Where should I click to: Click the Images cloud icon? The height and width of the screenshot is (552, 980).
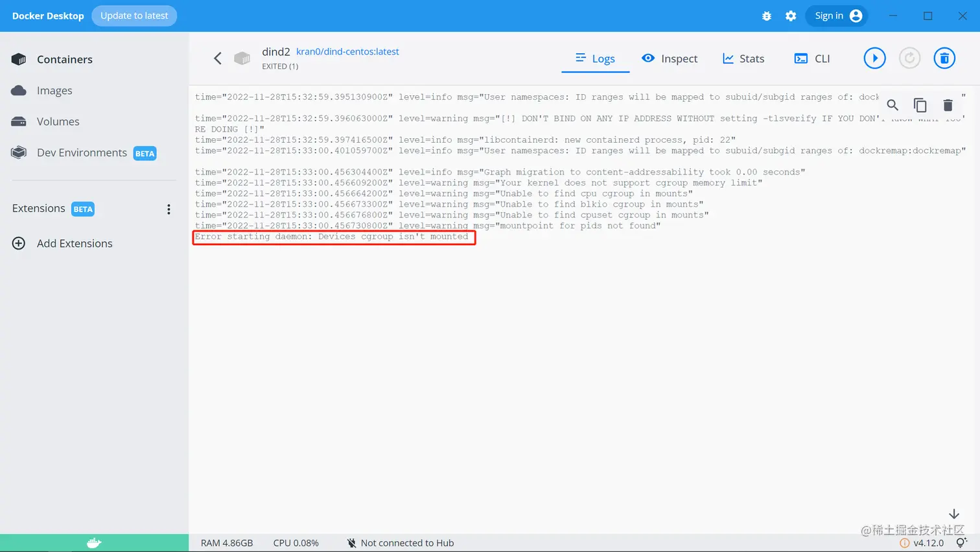[19, 90]
